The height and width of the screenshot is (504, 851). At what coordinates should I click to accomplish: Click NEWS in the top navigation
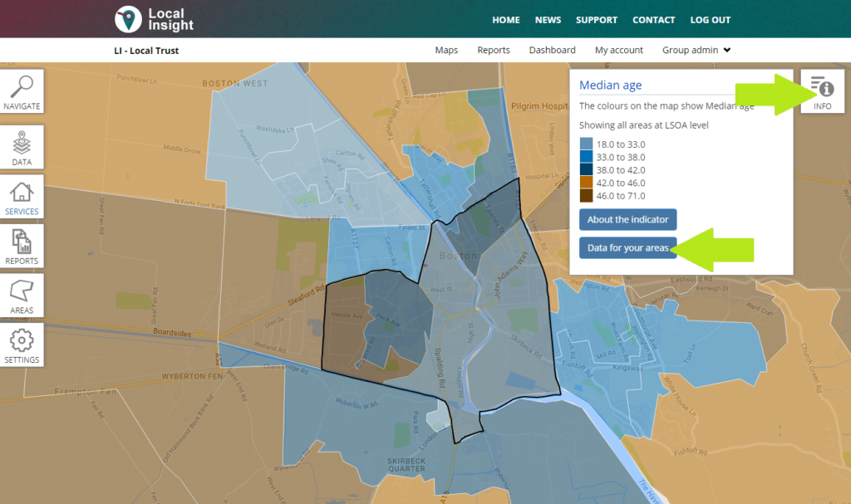[x=548, y=19]
